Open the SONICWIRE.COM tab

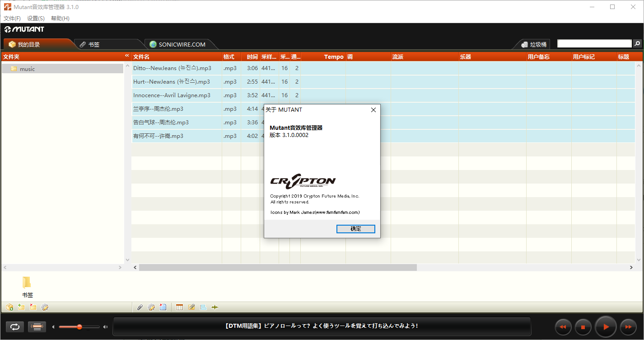pos(181,44)
